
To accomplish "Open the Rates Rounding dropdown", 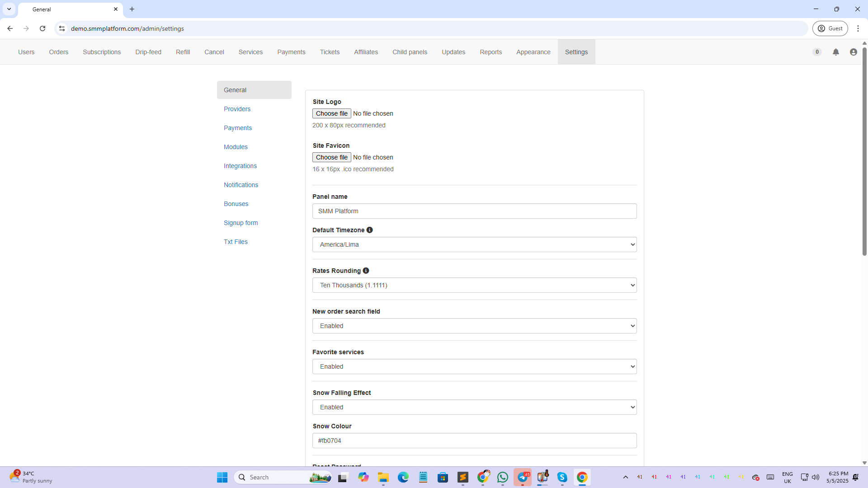I will pyautogui.click(x=474, y=285).
